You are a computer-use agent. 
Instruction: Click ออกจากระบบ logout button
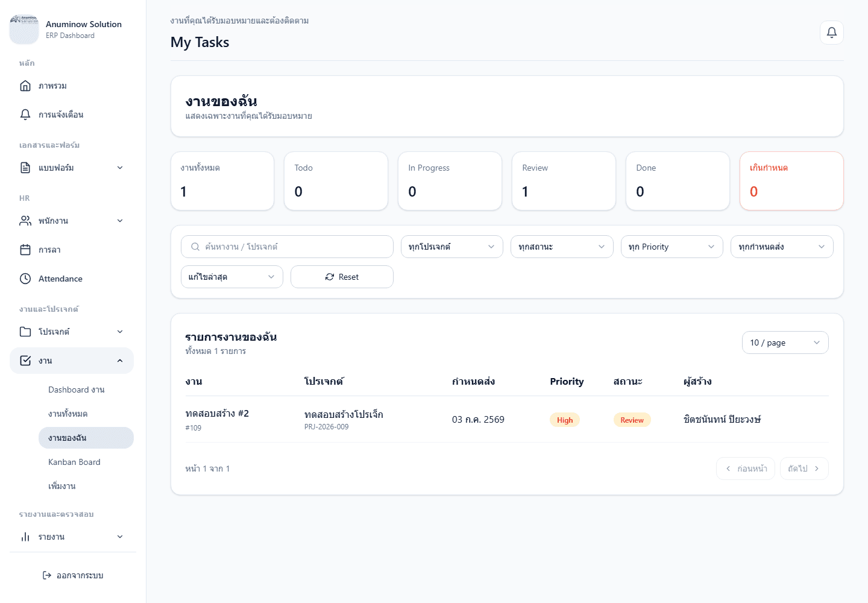point(73,575)
